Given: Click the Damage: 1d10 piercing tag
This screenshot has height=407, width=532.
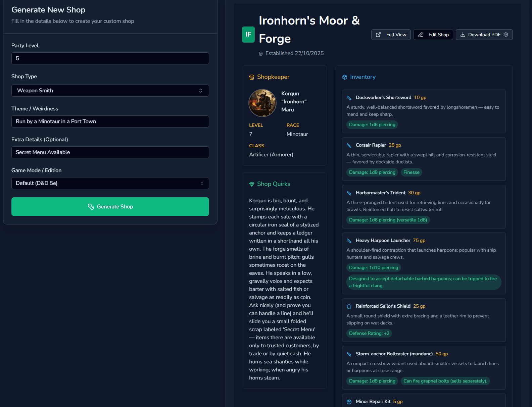Looking at the screenshot, I should coord(374,268).
